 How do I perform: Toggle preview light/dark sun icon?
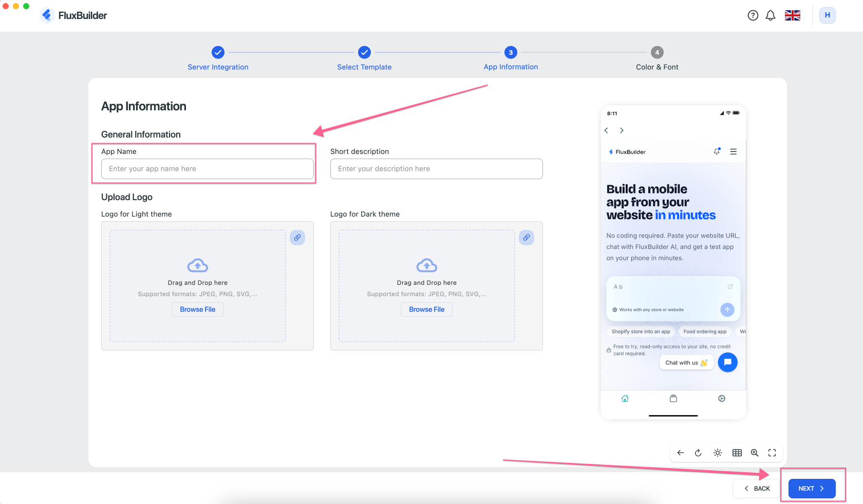pyautogui.click(x=718, y=453)
